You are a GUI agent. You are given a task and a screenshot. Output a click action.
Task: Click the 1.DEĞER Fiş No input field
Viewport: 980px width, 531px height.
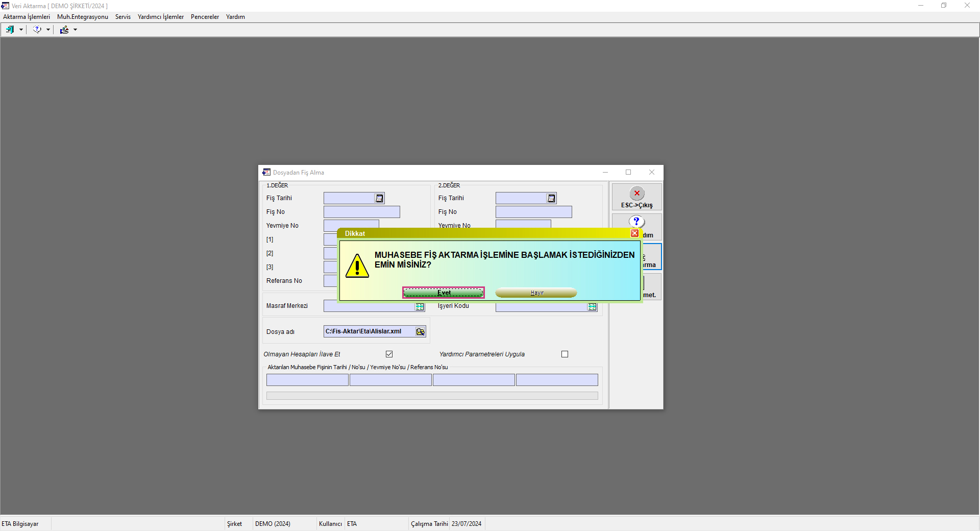point(361,212)
